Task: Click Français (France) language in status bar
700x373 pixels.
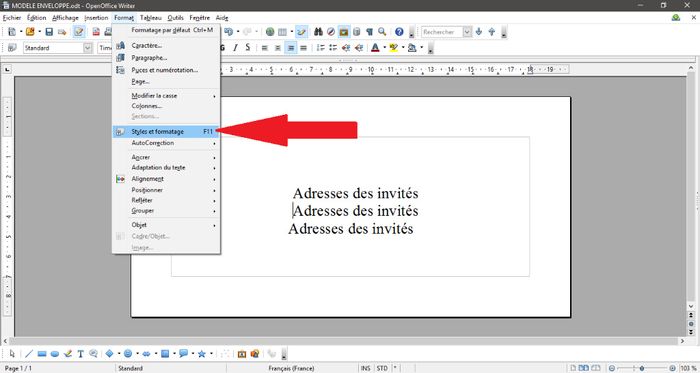Action: [291, 369]
